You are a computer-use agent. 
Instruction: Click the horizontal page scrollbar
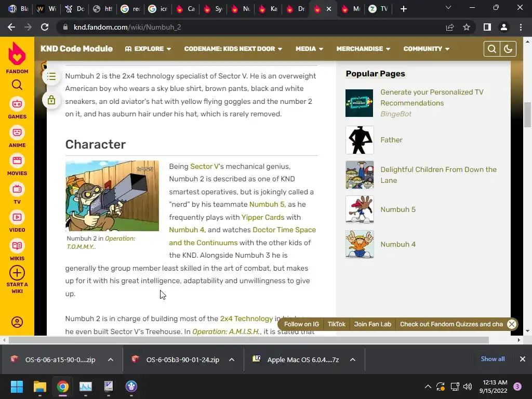[249, 340]
